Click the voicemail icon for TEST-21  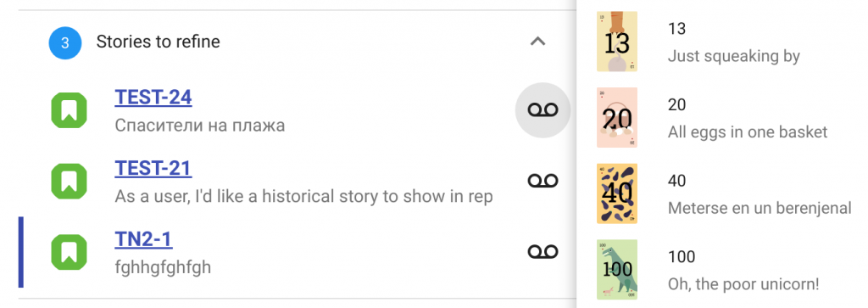click(x=542, y=181)
